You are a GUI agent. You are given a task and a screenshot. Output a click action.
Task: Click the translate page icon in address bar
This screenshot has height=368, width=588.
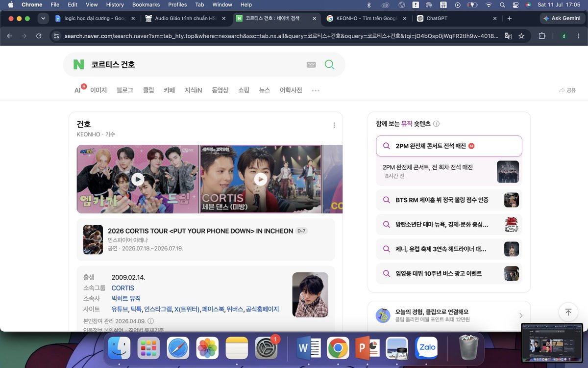[x=508, y=36]
